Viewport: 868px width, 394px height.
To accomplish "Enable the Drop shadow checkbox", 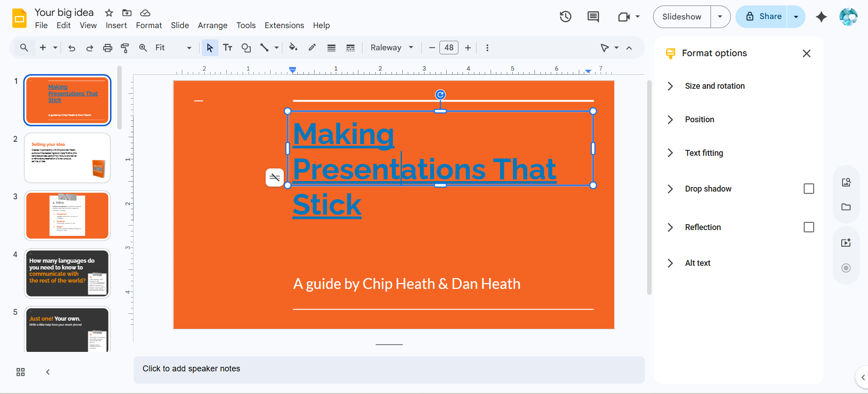I will [x=808, y=189].
